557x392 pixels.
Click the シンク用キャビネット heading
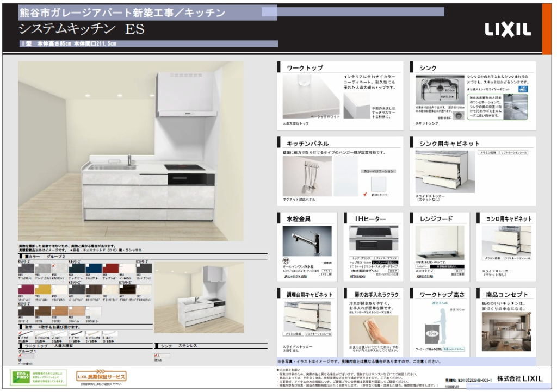(x=449, y=144)
